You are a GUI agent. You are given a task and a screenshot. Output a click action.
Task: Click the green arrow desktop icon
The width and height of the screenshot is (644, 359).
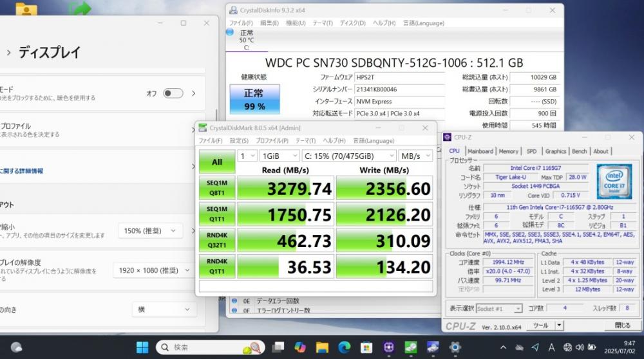[80, 8]
